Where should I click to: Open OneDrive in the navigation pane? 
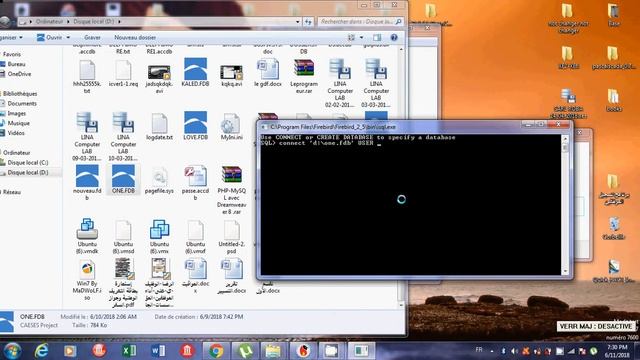pos(19,74)
